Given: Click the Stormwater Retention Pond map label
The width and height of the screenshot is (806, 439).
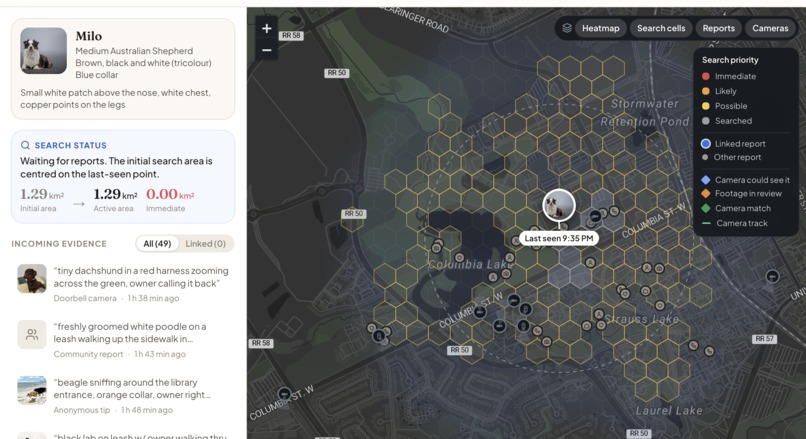Looking at the screenshot, I should pos(645,113).
